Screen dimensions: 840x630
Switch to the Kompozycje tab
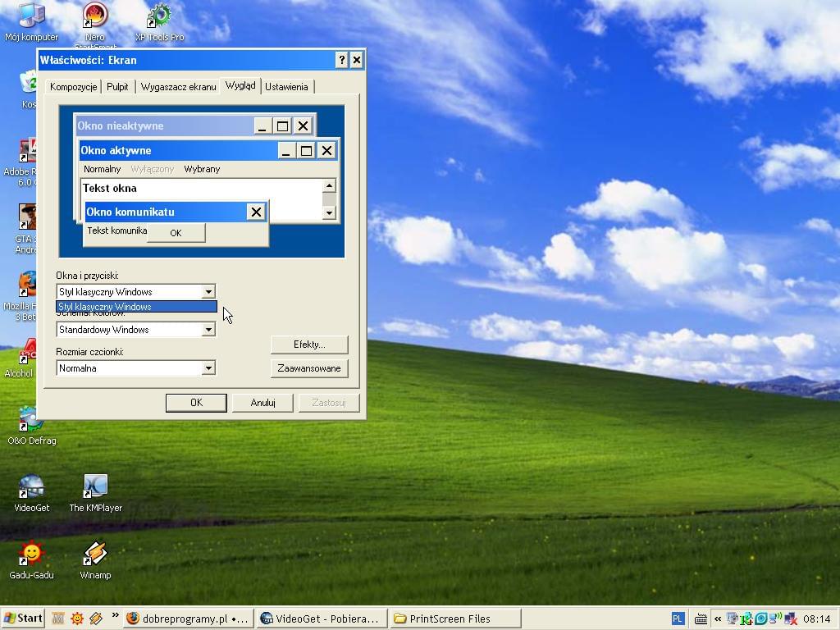click(73, 87)
